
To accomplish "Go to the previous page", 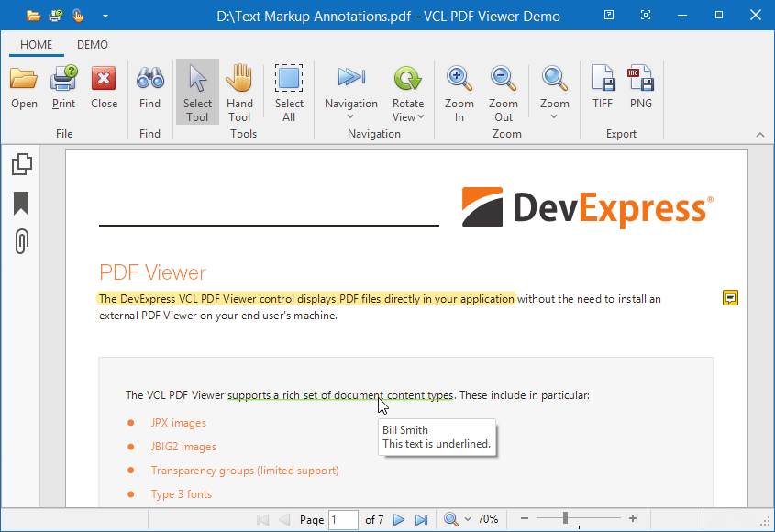I will coord(284,520).
